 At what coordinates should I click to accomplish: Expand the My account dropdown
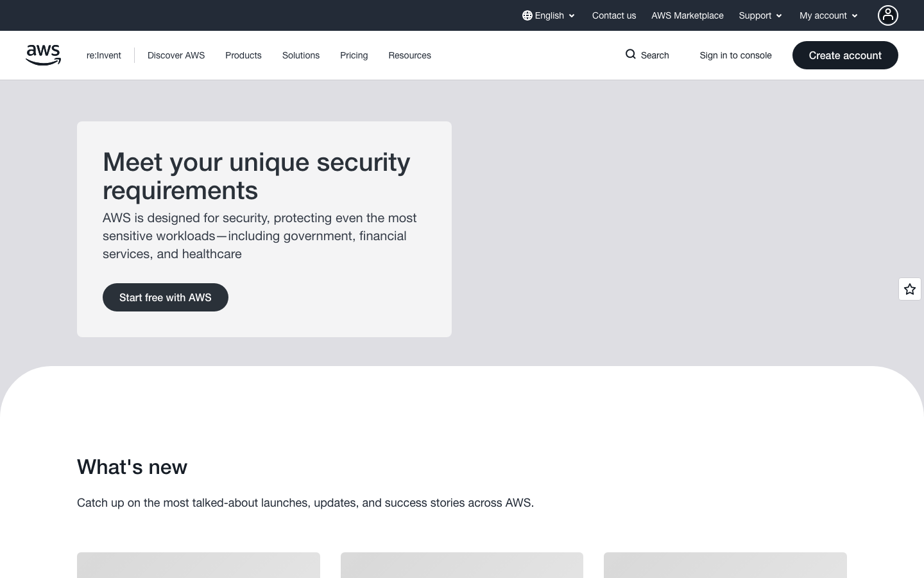coord(829,15)
